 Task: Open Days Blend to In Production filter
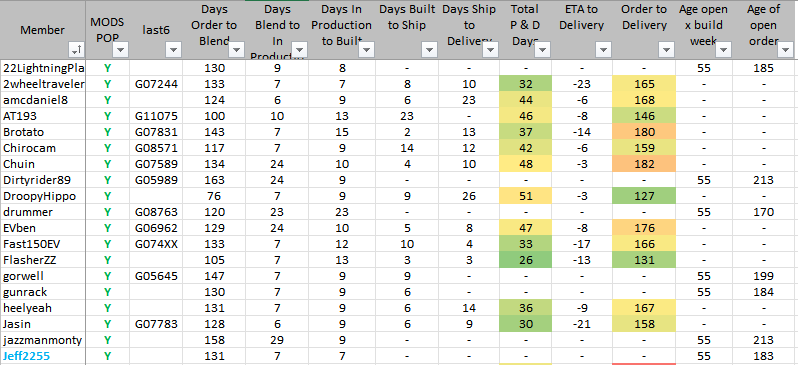click(299, 50)
